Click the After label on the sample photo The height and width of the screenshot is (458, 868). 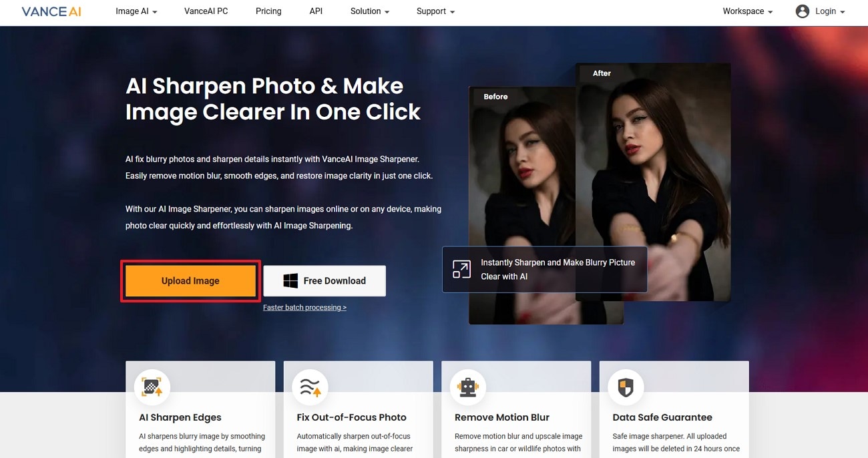click(x=602, y=73)
